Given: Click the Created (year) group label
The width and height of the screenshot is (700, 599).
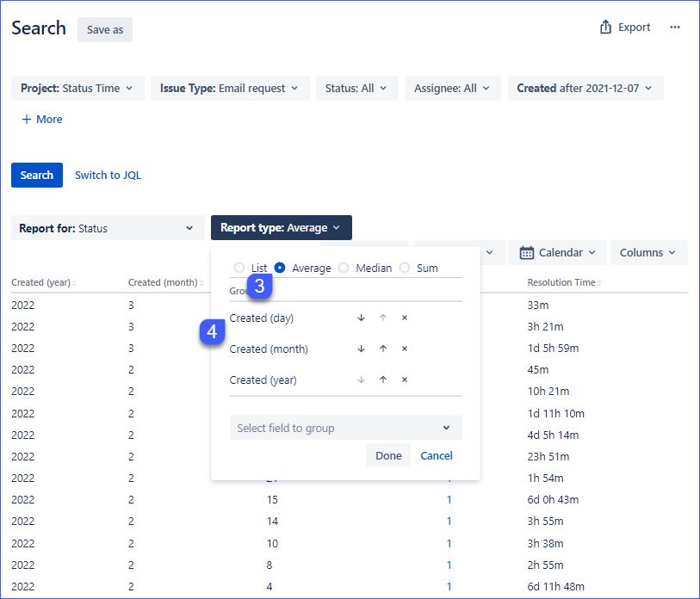Looking at the screenshot, I should tap(263, 380).
